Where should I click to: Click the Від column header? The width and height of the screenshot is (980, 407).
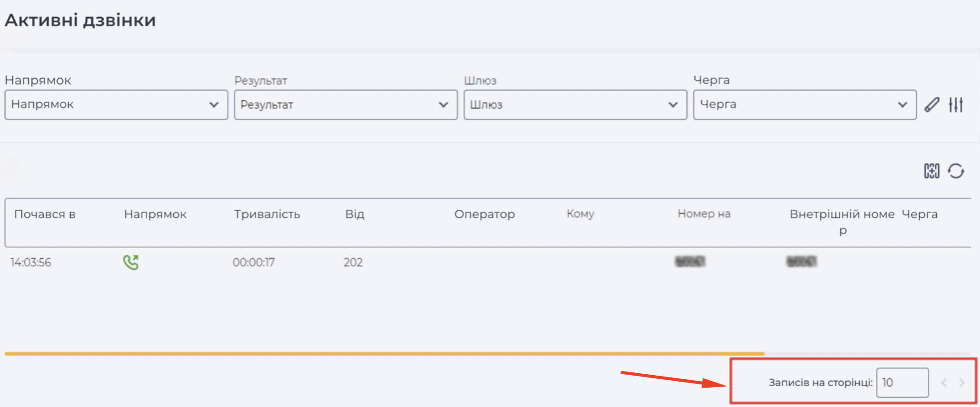tap(355, 214)
